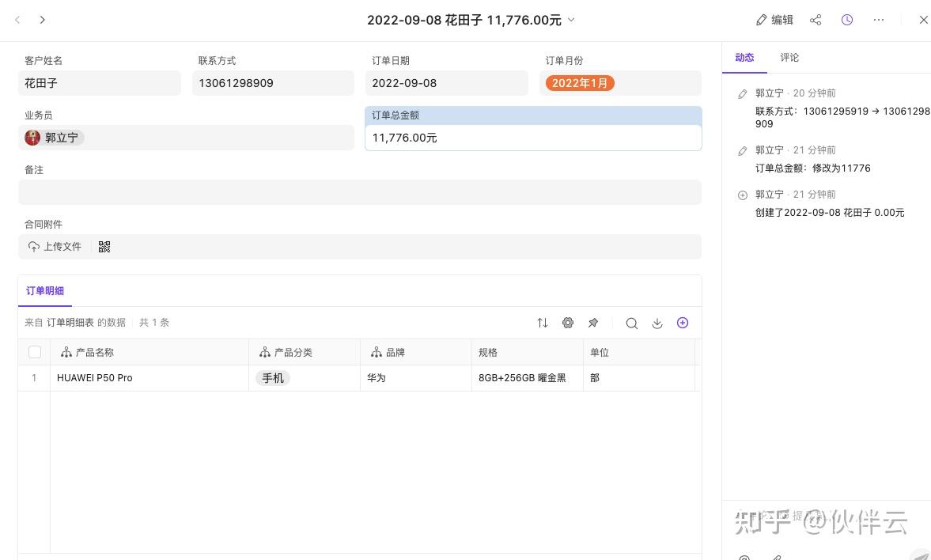The height and width of the screenshot is (560, 931).
Task: Download the 订单明细 table data
Action: 657,323
